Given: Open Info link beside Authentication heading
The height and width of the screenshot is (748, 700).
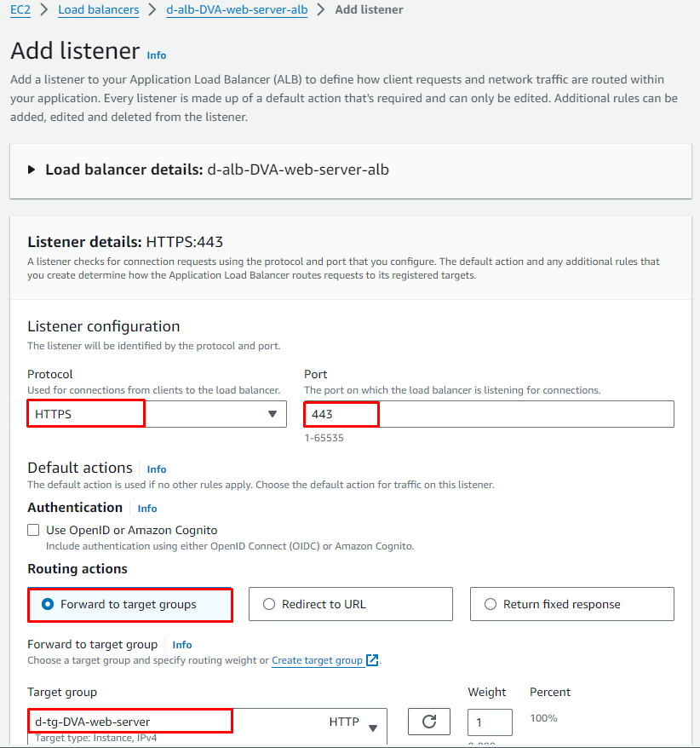Looking at the screenshot, I should (147, 509).
